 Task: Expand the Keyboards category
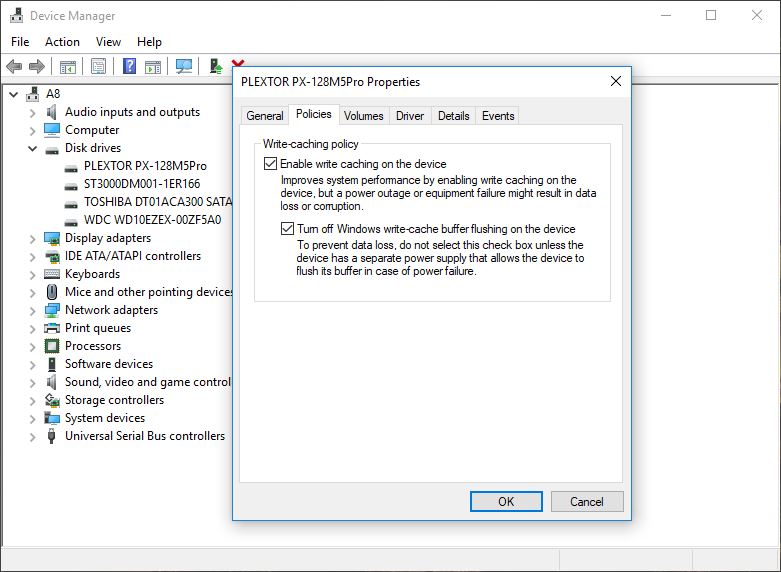(32, 275)
